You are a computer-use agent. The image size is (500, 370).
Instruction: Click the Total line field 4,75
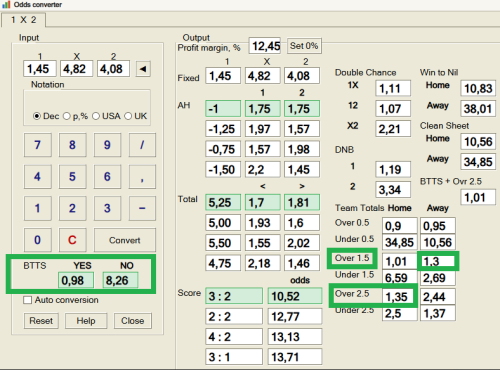tap(223, 263)
